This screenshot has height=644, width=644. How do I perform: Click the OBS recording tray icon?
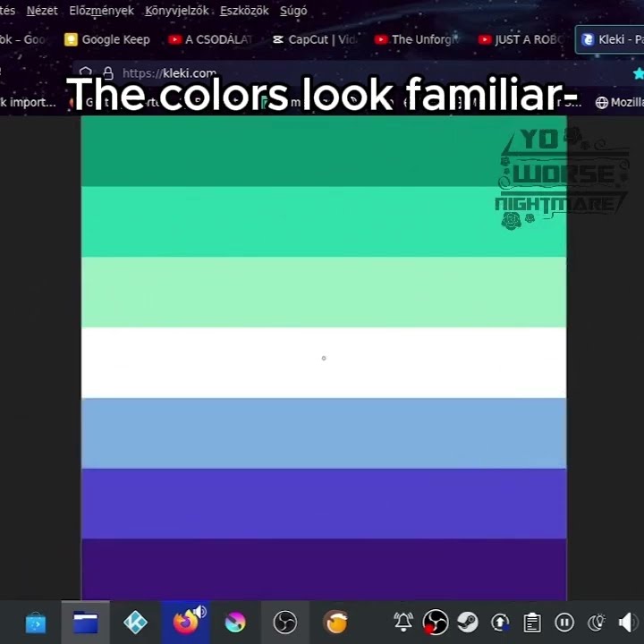click(436, 623)
